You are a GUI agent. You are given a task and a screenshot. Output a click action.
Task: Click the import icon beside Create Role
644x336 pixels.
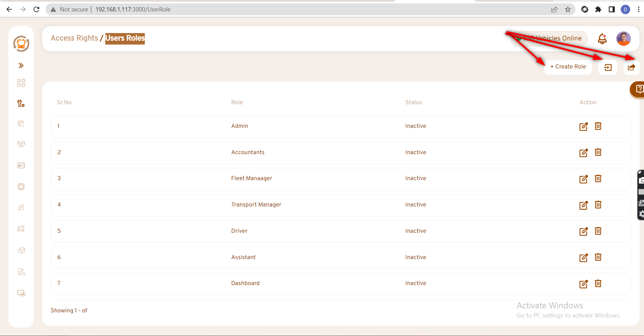tap(608, 67)
